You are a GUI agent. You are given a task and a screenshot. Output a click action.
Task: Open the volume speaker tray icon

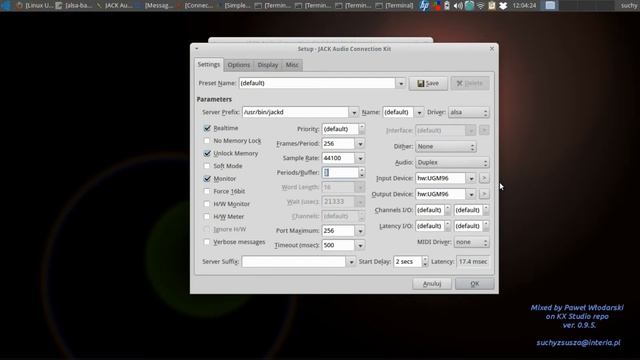click(458, 6)
